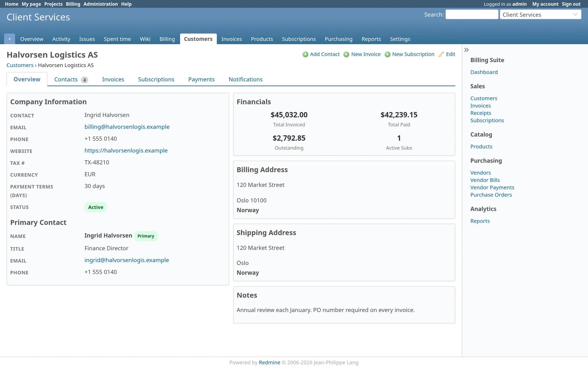Open the Products project menu item
The image size is (588, 368).
(x=262, y=39)
